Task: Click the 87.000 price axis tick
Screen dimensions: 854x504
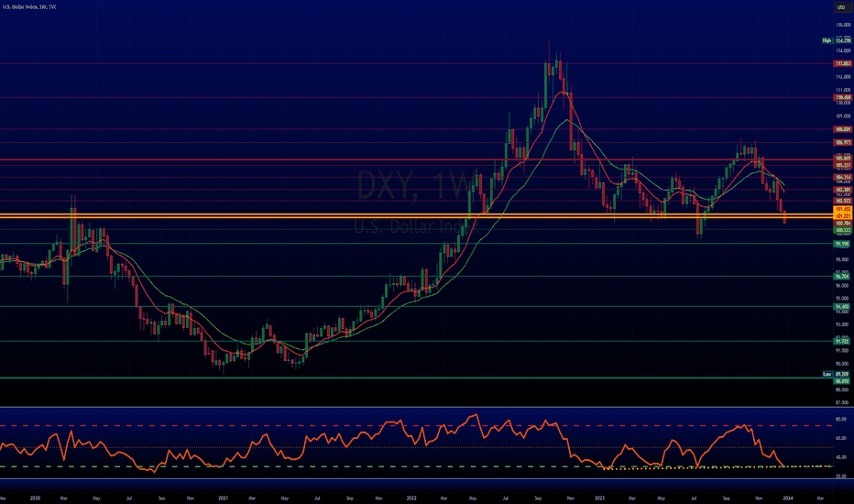Action: [843, 402]
